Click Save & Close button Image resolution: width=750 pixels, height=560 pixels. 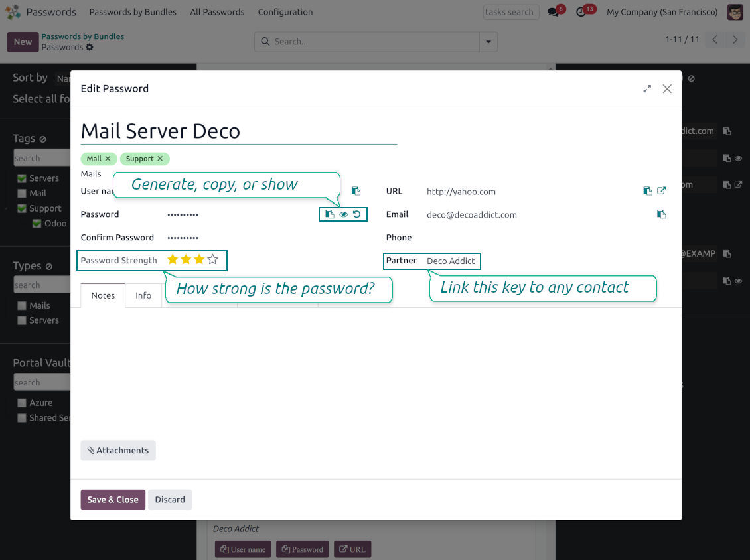point(113,500)
